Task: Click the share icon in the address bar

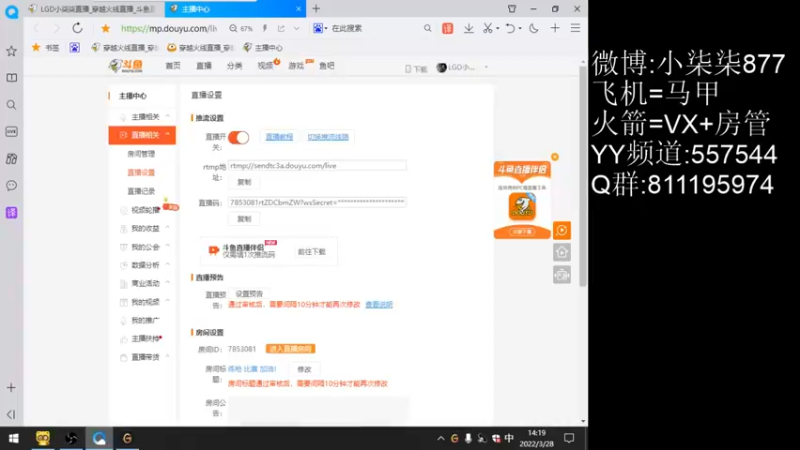Action: [x=281, y=29]
